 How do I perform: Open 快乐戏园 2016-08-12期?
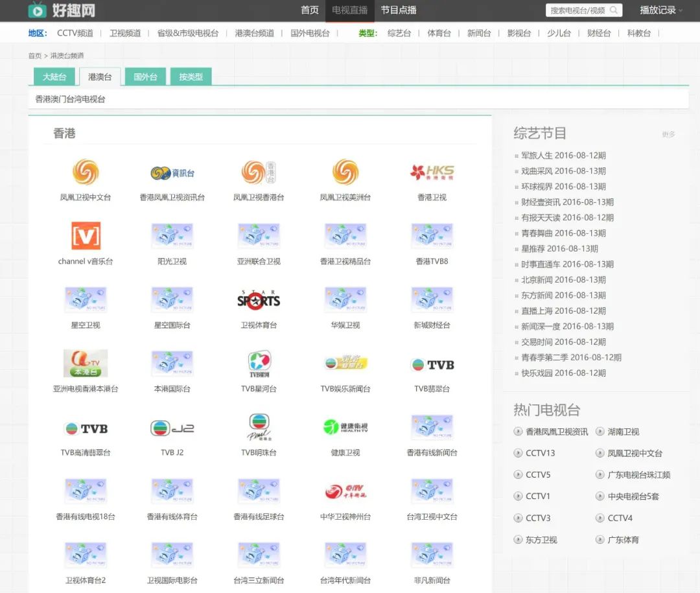[563, 373]
